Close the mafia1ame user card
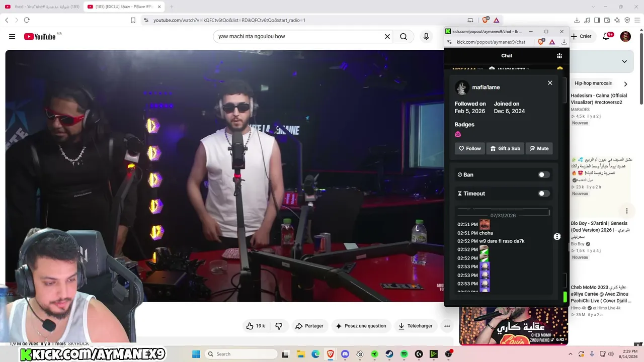644x362 pixels. pyautogui.click(x=550, y=83)
